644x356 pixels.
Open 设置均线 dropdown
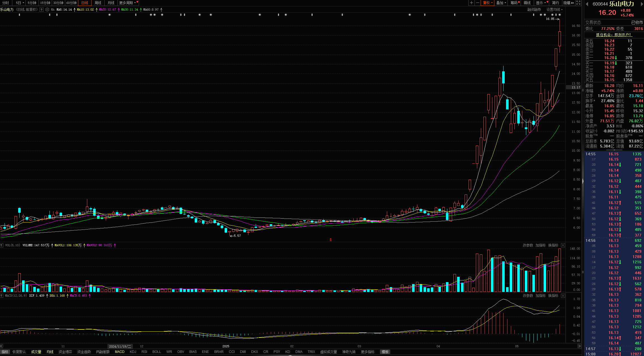(x=554, y=10)
